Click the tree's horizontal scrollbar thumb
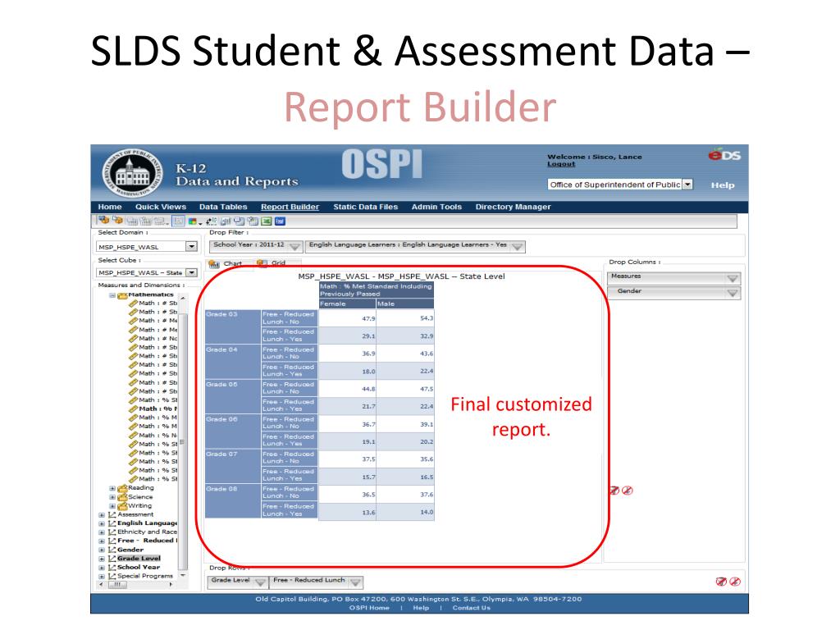Viewport: 840px width, 630px height. 117,584
